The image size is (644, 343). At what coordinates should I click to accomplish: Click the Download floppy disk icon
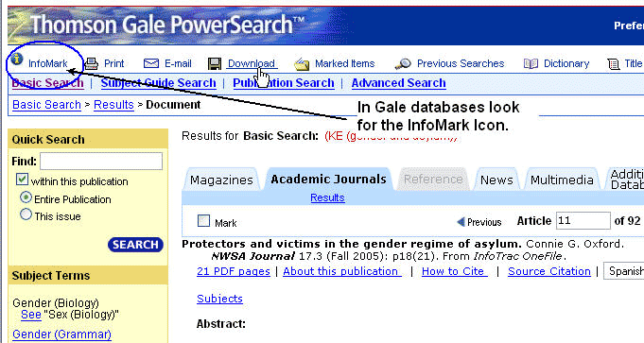pyautogui.click(x=215, y=63)
